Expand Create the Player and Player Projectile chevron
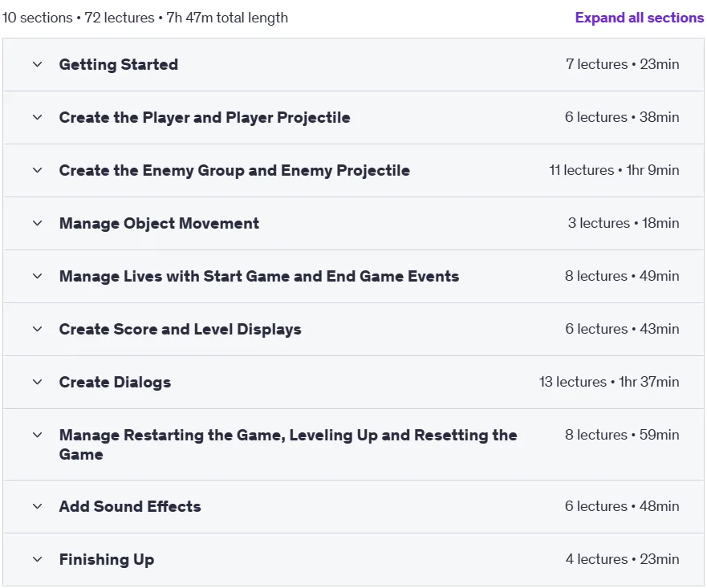The image size is (707, 588). [x=38, y=118]
